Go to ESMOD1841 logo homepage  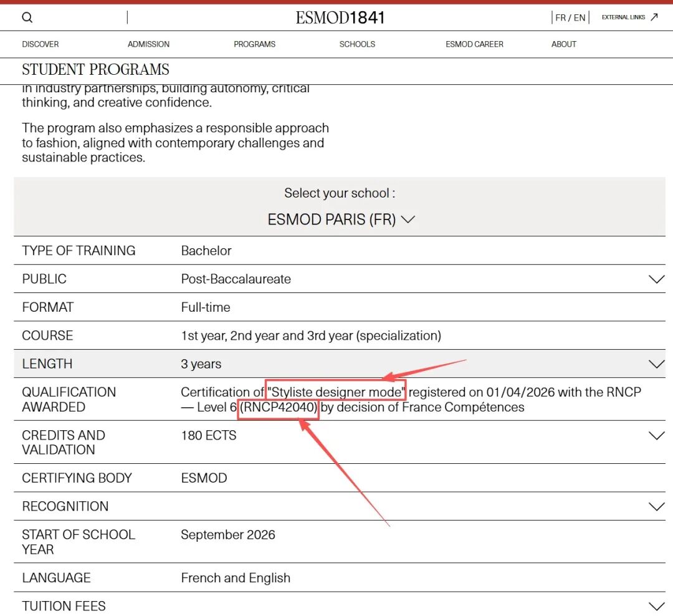pyautogui.click(x=340, y=17)
